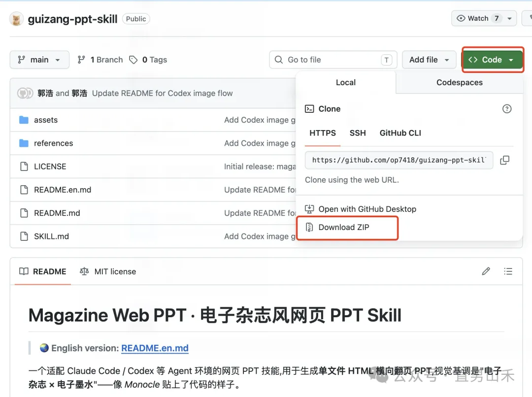View the 1 Branch link
Screen dimensions: 532x397
100,60
